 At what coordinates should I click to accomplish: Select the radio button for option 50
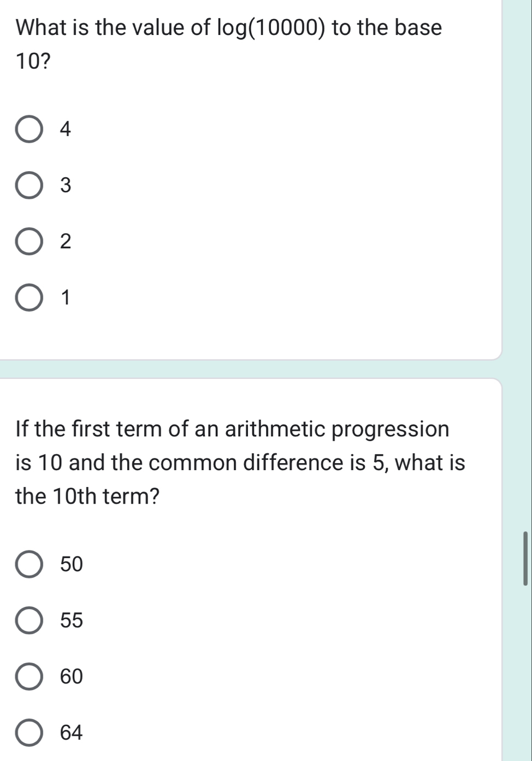click(x=29, y=564)
